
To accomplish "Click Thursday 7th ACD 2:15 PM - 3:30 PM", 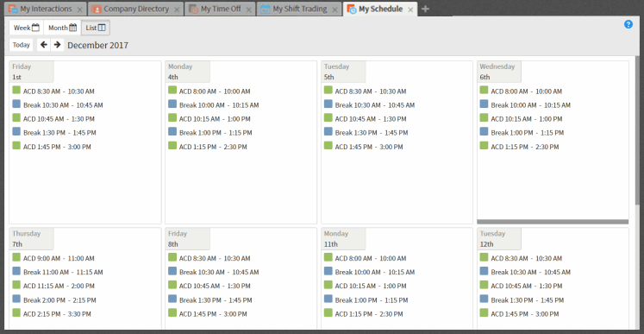I will (x=57, y=314).
